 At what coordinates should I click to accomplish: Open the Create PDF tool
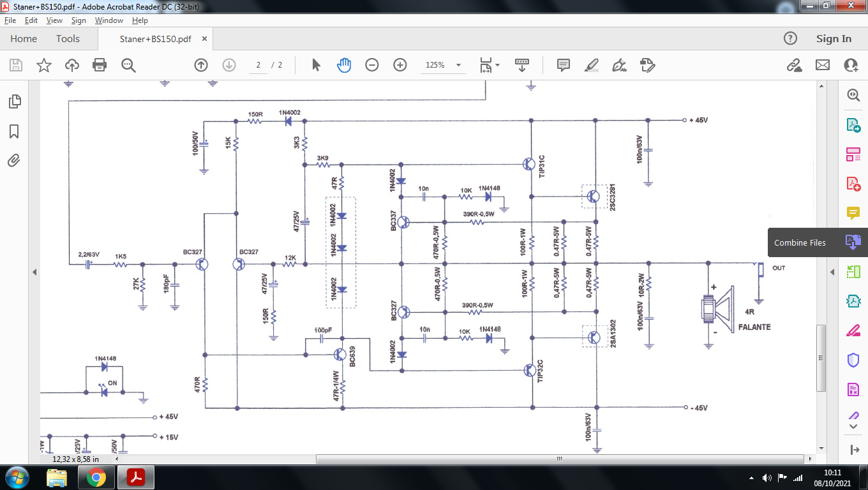click(853, 184)
